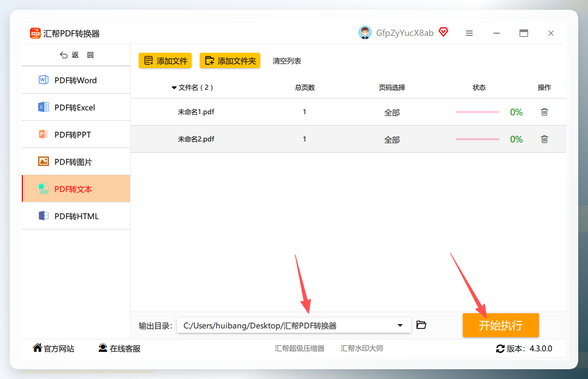This screenshot has width=588, height=379.
Task: Select the PDF转Word conversion mode
Action: pyautogui.click(x=76, y=80)
